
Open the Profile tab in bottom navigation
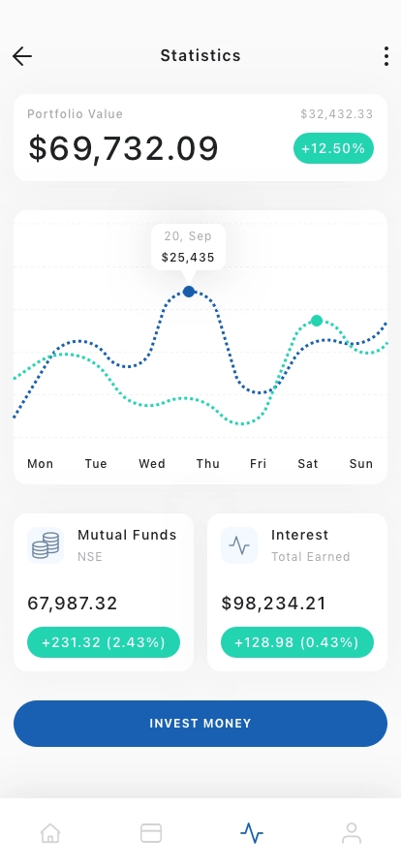pyautogui.click(x=352, y=832)
